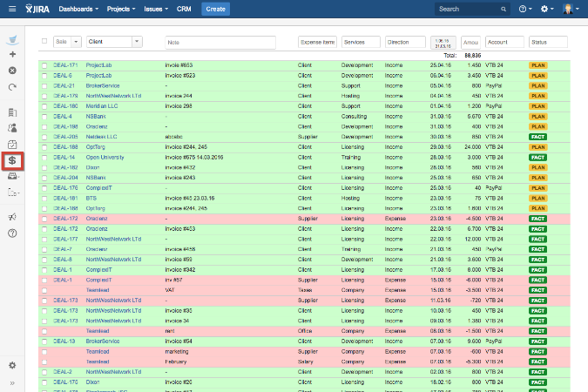588x392 pixels.
Task: Toggle the select-all header checkbox
Action: [x=44, y=41]
